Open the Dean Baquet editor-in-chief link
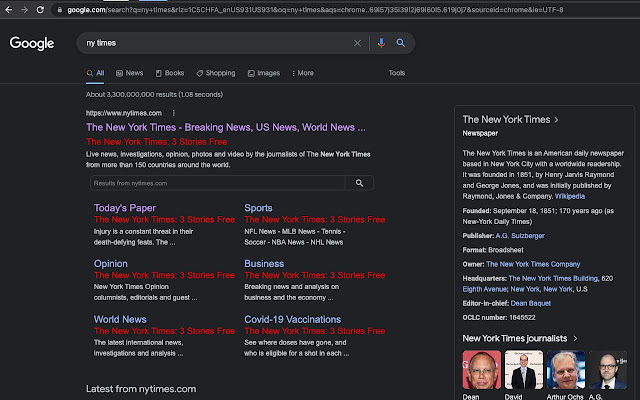Viewport: 640px width, 400px height. [x=531, y=303]
